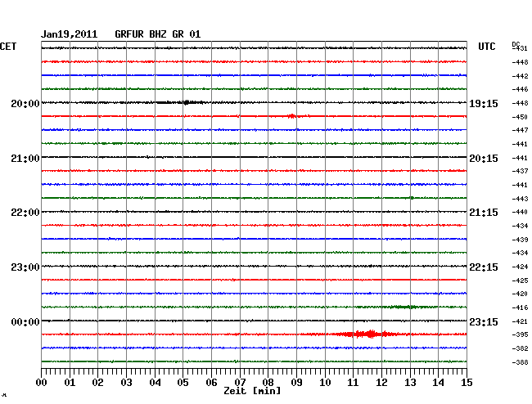Click the green signal burst near minute 12-13
532x404 pixels.
pos(403,307)
